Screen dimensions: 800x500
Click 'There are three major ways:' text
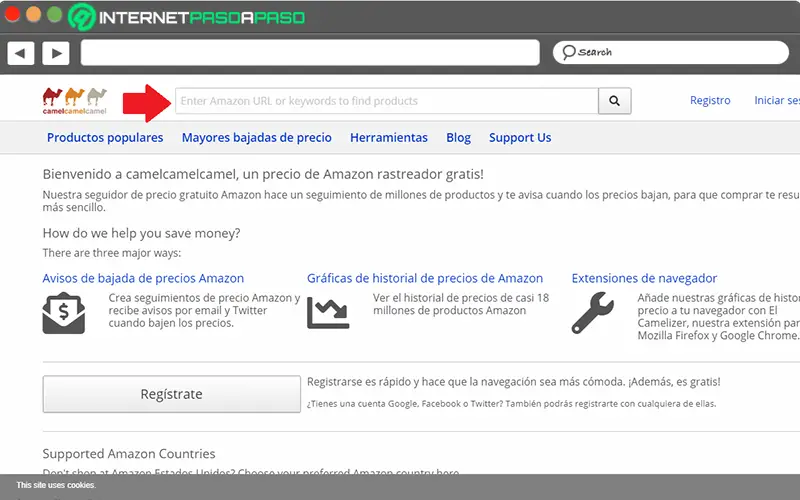pos(112,253)
